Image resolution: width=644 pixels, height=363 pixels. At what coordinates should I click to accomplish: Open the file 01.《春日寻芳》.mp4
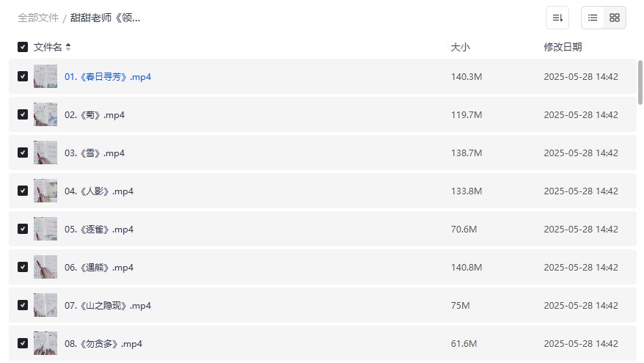pyautogui.click(x=108, y=76)
